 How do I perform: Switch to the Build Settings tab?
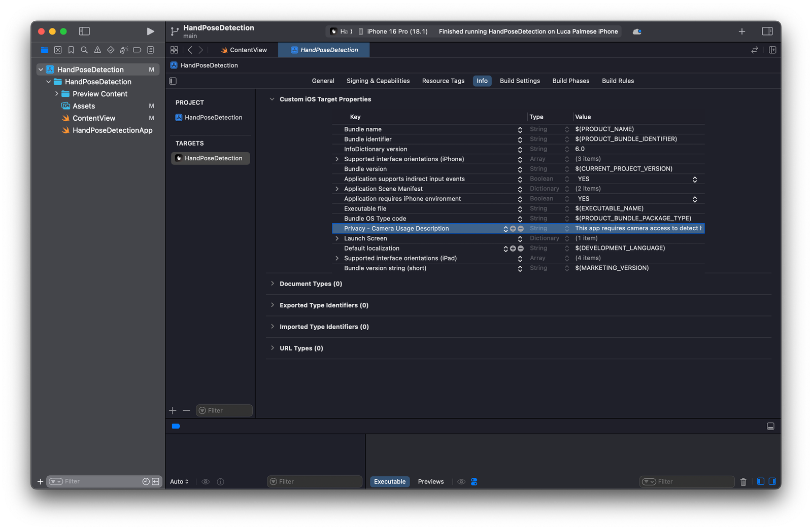pos(519,81)
